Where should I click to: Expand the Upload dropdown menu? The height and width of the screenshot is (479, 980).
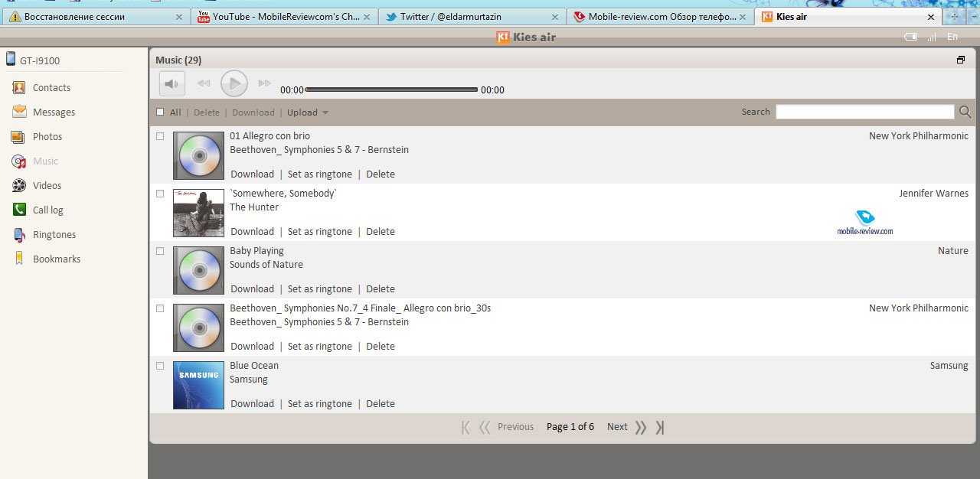tap(308, 112)
